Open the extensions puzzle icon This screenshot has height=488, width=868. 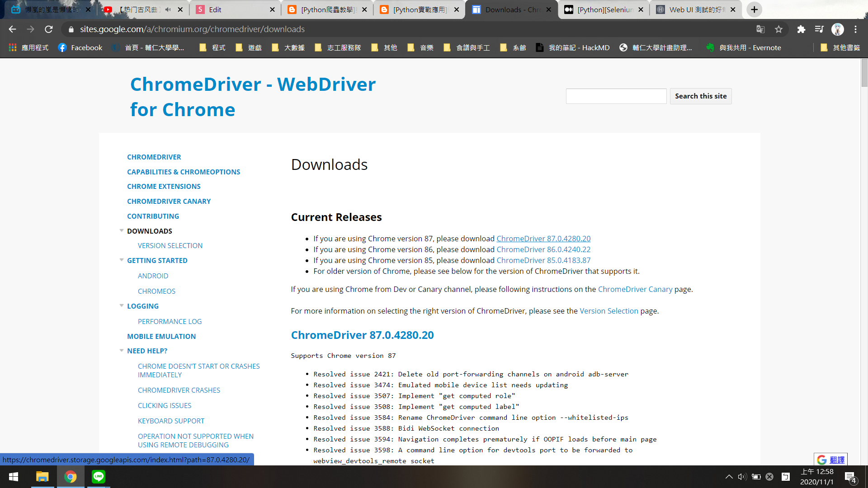pyautogui.click(x=801, y=29)
